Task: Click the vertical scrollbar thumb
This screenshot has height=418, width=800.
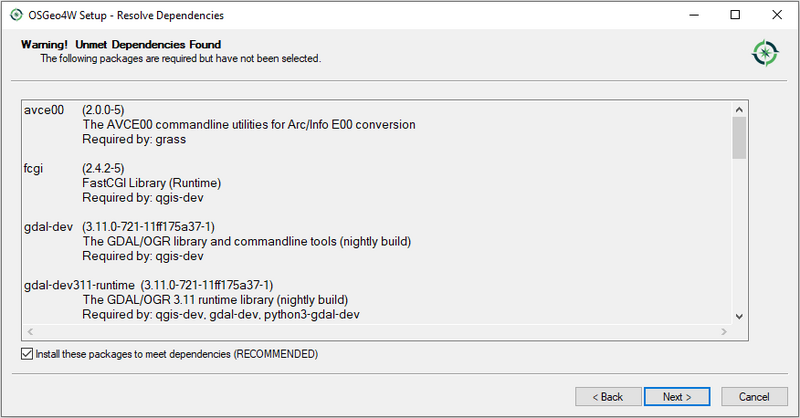Action: pos(740,138)
